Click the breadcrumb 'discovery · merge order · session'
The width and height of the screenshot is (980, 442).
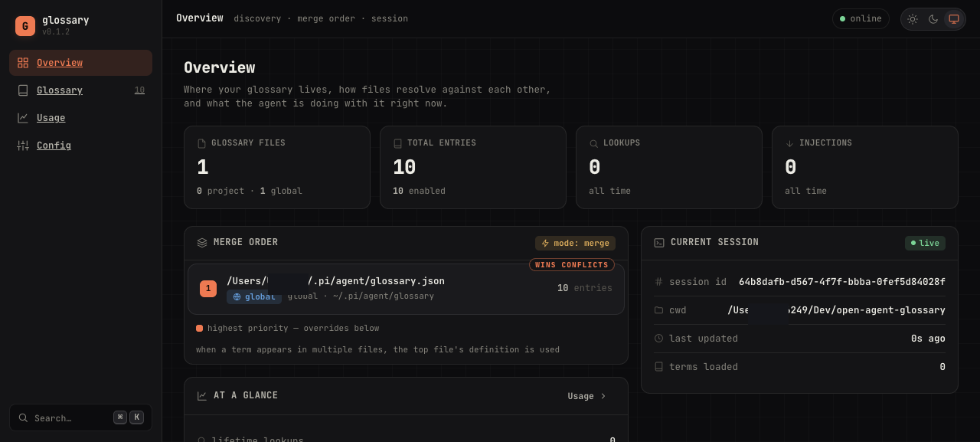[321, 19]
